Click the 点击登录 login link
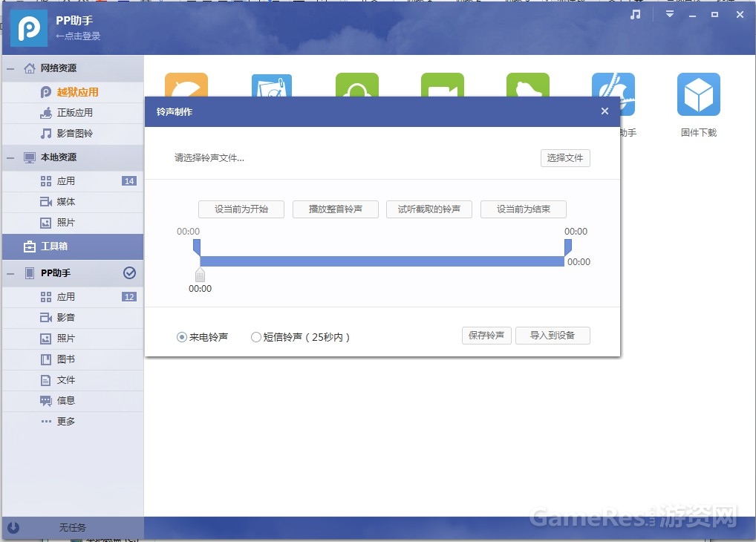 tap(78, 36)
